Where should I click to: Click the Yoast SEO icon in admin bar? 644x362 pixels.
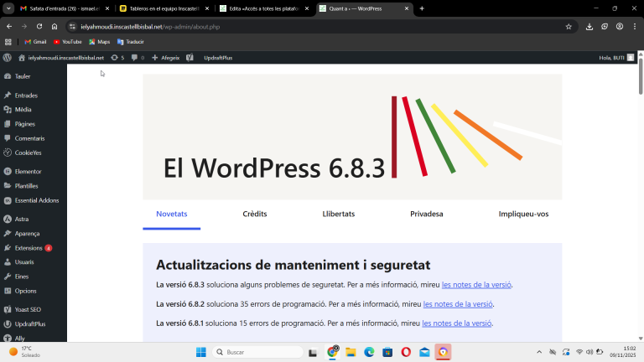(x=190, y=58)
